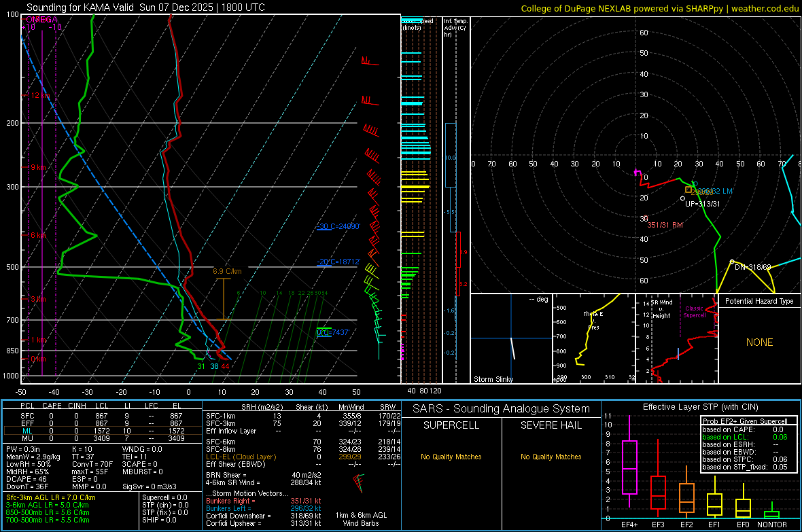Click the "Potential Hazard Type" heading
The height and width of the screenshot is (532, 802).
(x=759, y=301)
